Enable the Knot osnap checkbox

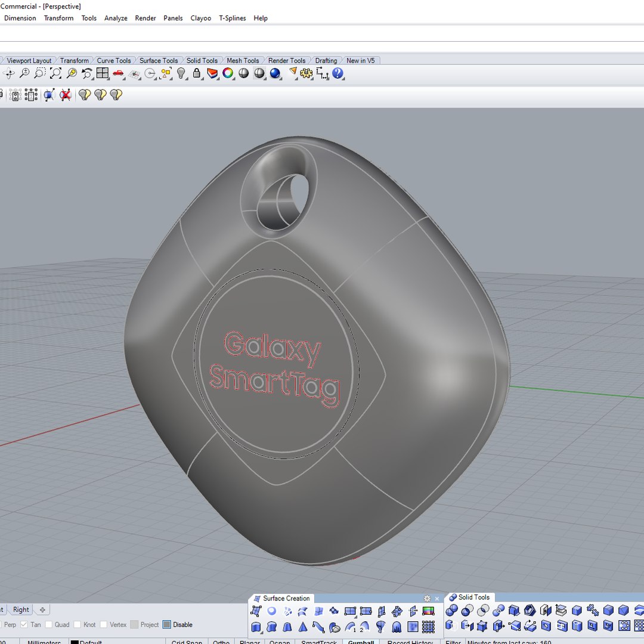[77, 625]
